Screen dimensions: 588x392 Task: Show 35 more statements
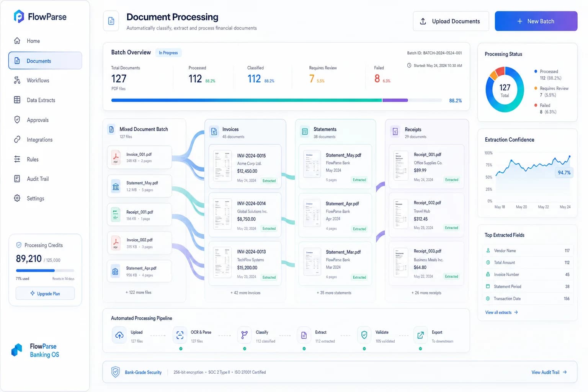pos(334,293)
